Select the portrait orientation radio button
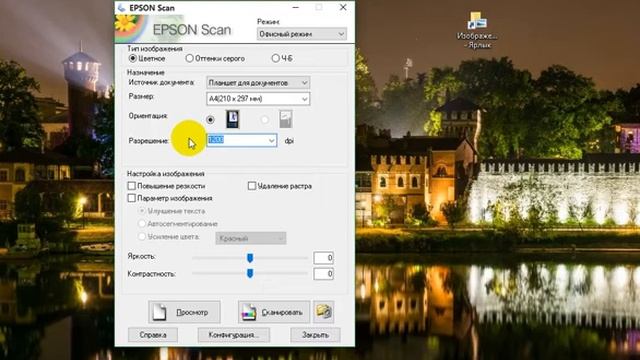This screenshot has height=360, width=640. pos(211,120)
